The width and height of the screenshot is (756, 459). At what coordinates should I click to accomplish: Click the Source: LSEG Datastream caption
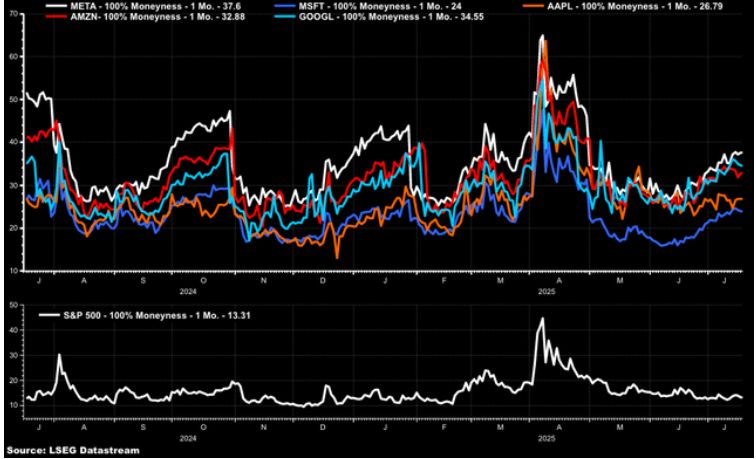tap(73, 450)
